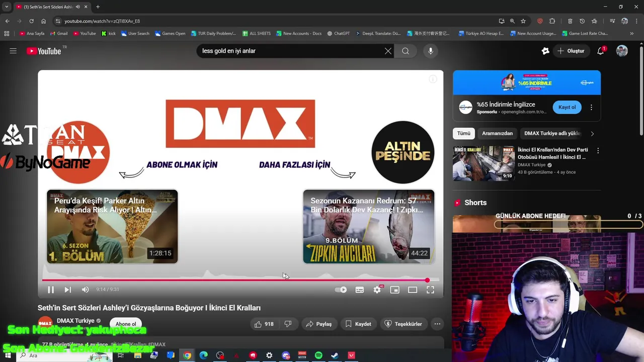Select the Tümü filter chip
The image size is (644, 362).
463,133
